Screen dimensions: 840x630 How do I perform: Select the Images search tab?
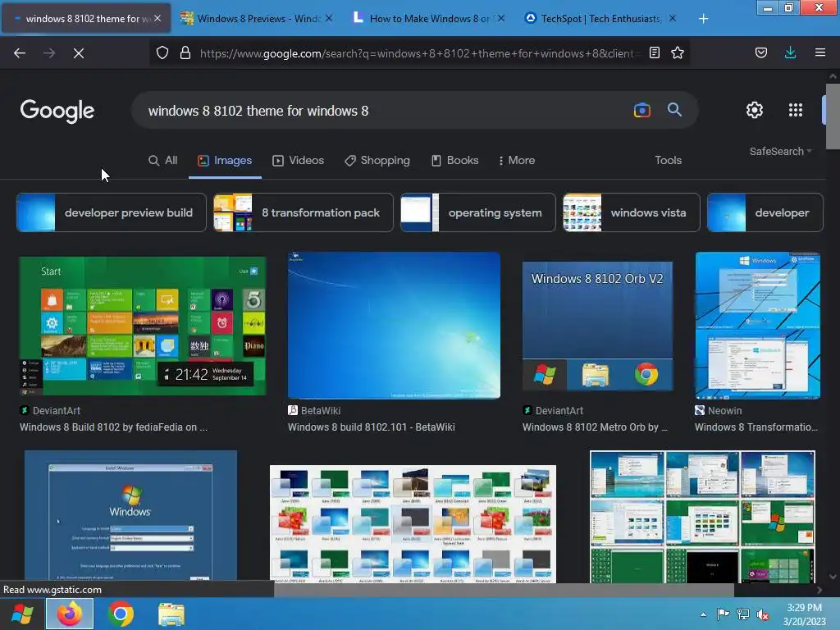[x=225, y=160]
